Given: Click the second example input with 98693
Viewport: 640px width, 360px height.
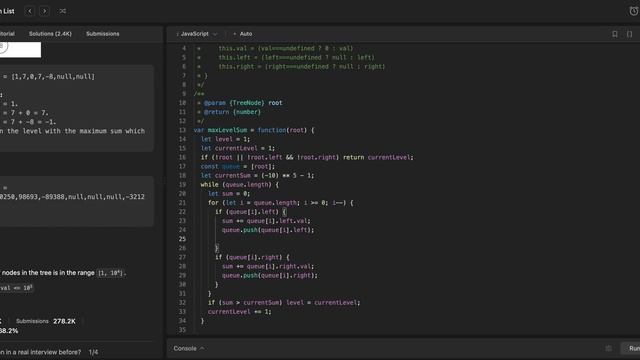Looking at the screenshot, I should (72, 197).
